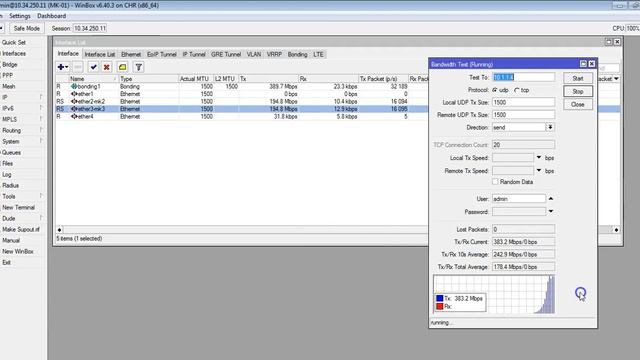This screenshot has height=360, width=640.
Task: Open Log from sidebar
Action: point(7,174)
